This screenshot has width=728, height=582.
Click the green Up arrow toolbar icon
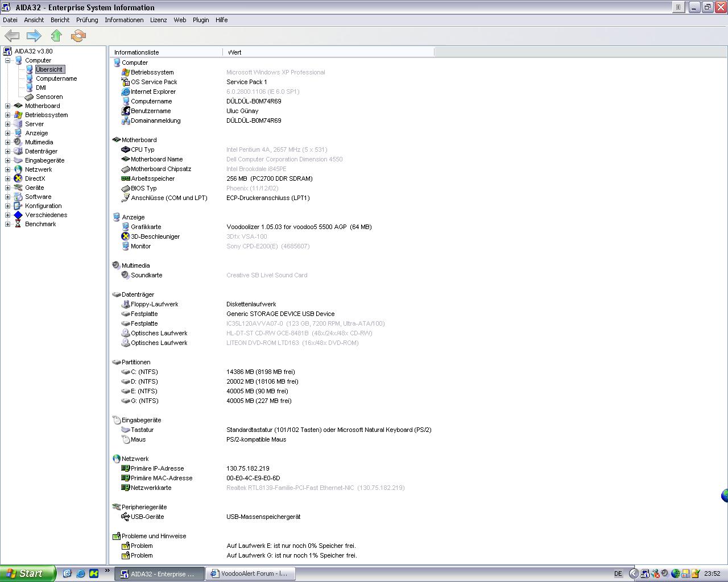(56, 36)
